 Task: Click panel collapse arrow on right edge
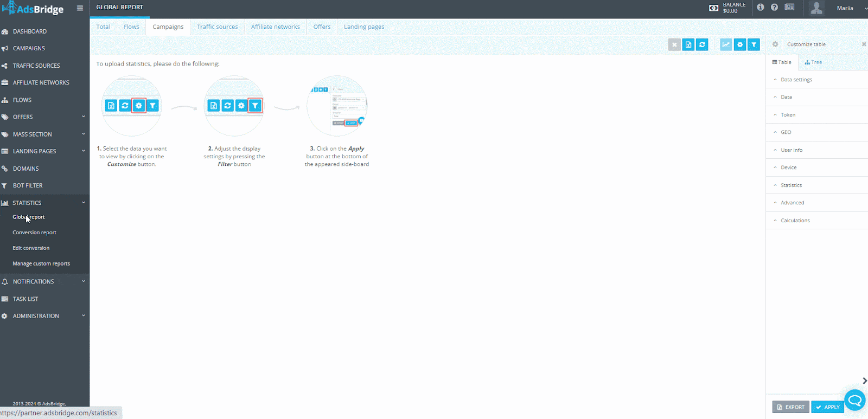pyautogui.click(x=864, y=381)
